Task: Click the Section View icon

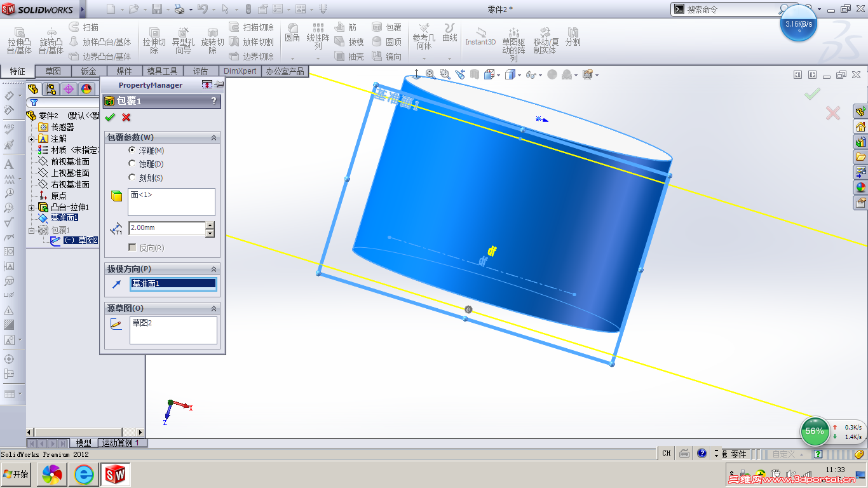Action: coord(473,74)
